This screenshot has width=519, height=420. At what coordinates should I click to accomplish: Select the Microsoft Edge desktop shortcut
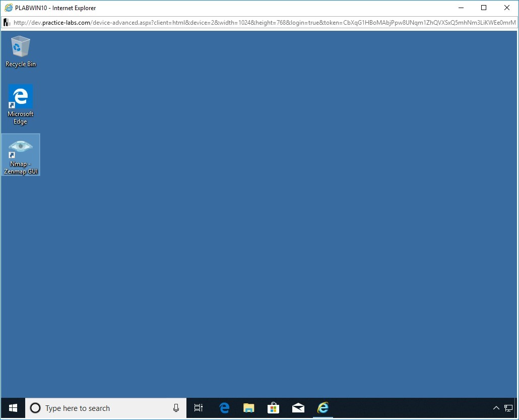pos(20,104)
